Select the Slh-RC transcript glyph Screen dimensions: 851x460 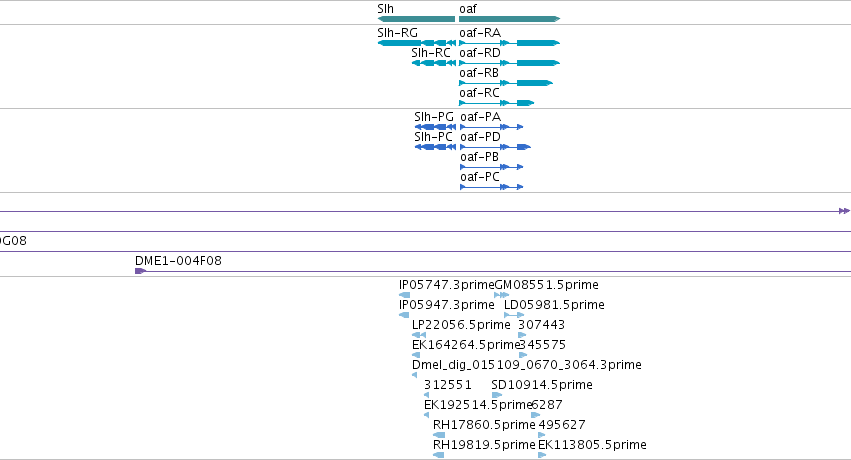click(x=434, y=63)
